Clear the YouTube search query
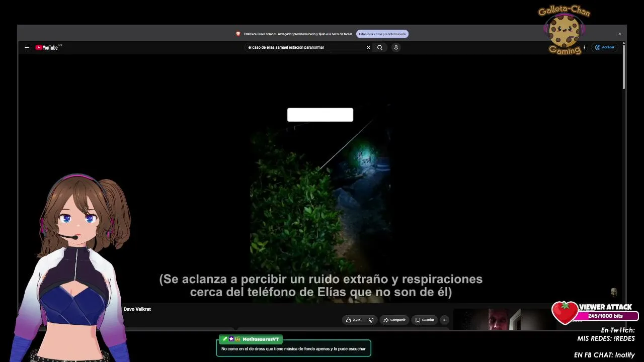The width and height of the screenshot is (644, 362). (368, 47)
